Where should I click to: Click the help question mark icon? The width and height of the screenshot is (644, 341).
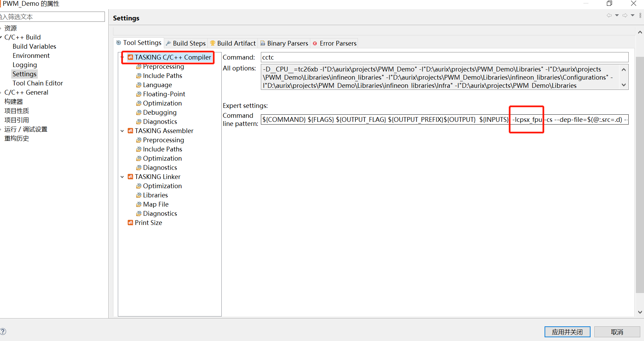[3, 331]
